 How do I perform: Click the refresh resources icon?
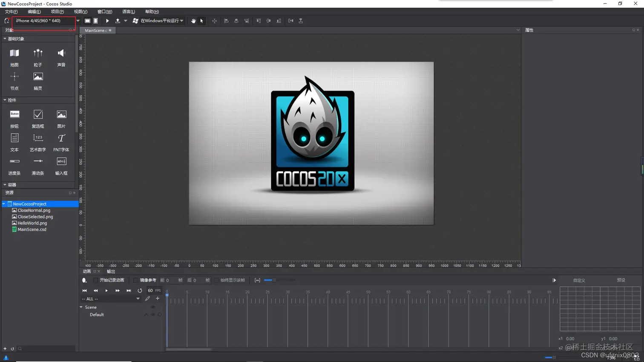pyautogui.click(x=12, y=349)
